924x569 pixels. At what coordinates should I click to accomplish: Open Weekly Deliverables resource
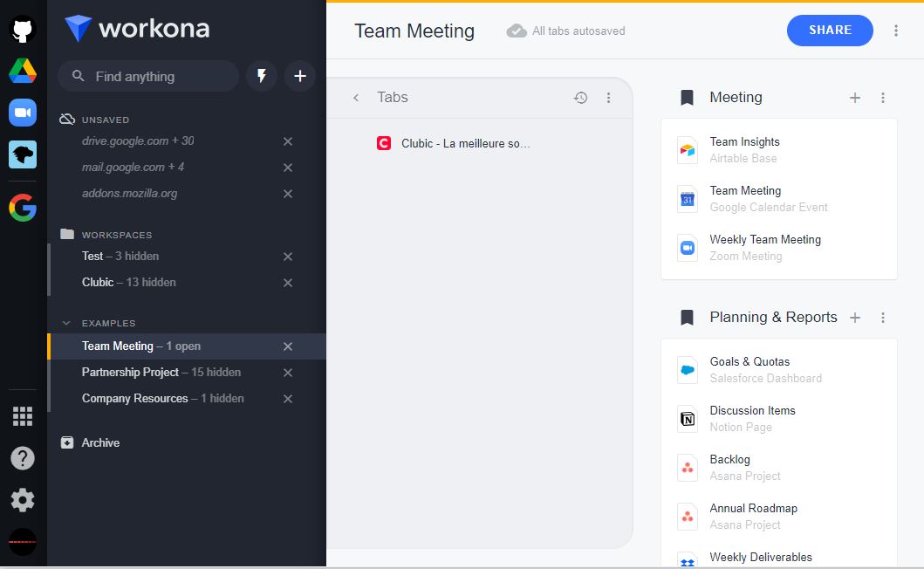tap(779, 557)
